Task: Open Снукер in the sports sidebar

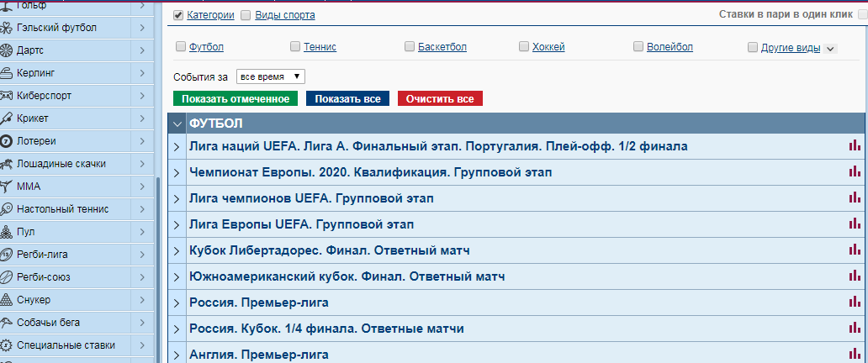Action: [x=33, y=300]
